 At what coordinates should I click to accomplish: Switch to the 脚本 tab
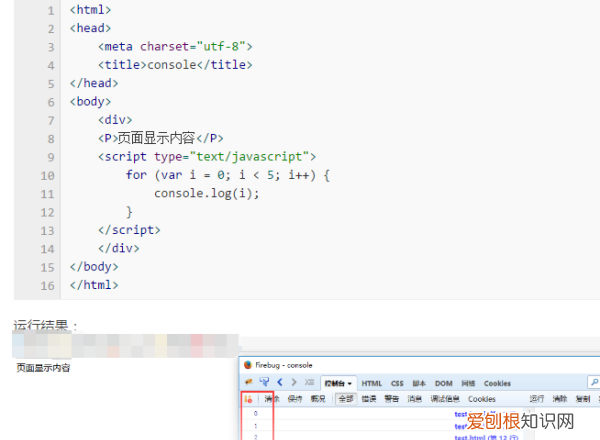(x=419, y=383)
